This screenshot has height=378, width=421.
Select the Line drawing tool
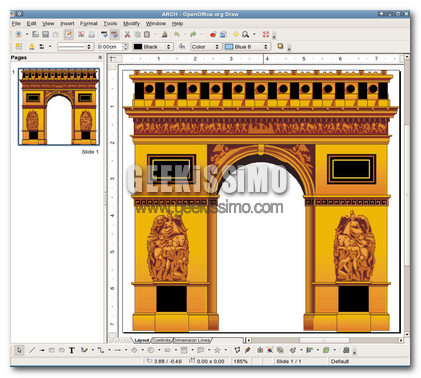[32, 350]
